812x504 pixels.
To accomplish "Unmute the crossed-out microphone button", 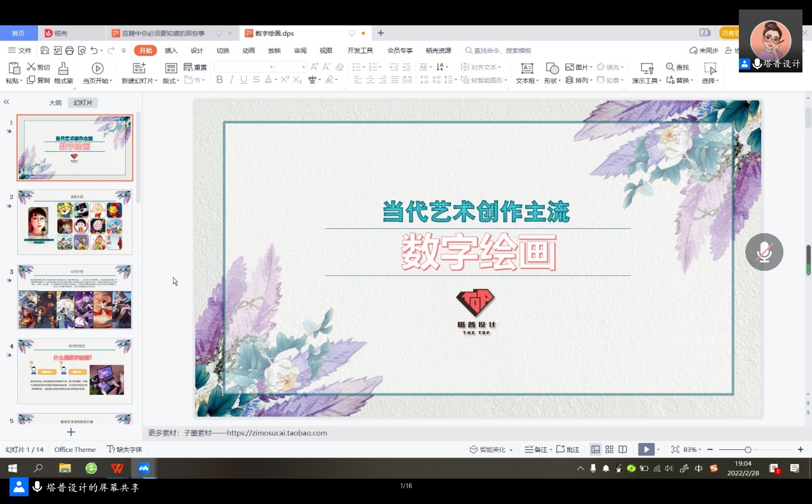I will (x=764, y=252).
